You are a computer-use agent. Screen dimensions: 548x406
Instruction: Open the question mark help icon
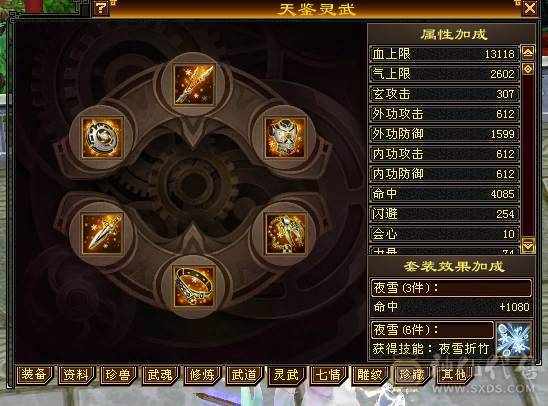point(101,8)
